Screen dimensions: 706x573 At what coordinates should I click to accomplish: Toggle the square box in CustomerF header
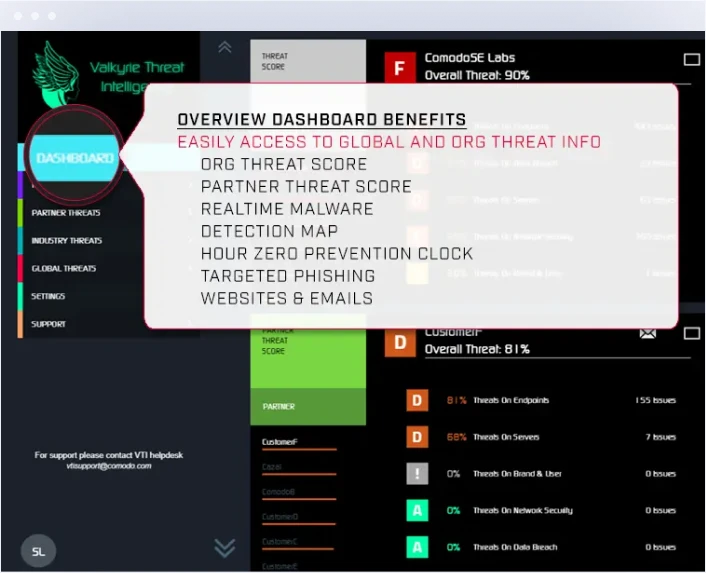tap(691, 334)
